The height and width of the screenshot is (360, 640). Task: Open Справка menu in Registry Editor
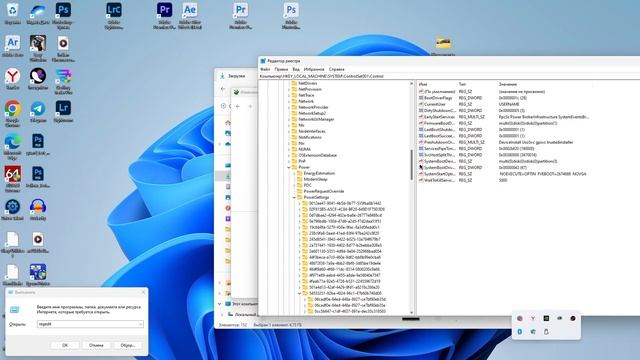[337, 69]
